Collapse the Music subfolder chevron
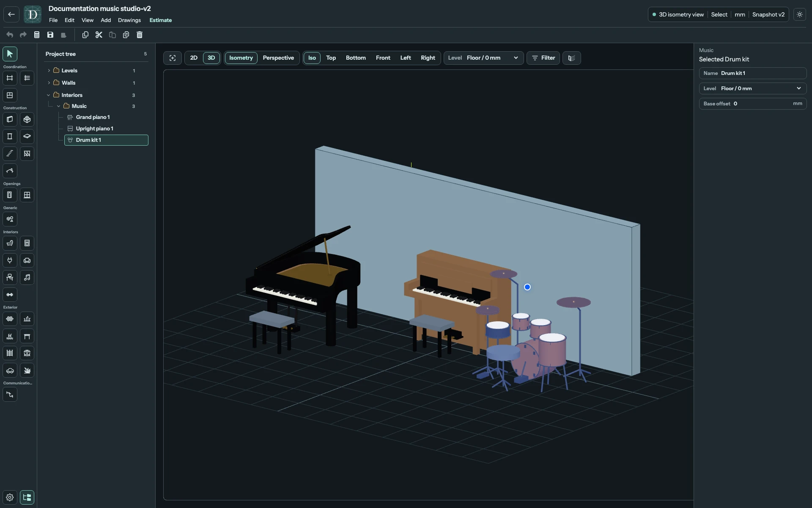 point(59,106)
